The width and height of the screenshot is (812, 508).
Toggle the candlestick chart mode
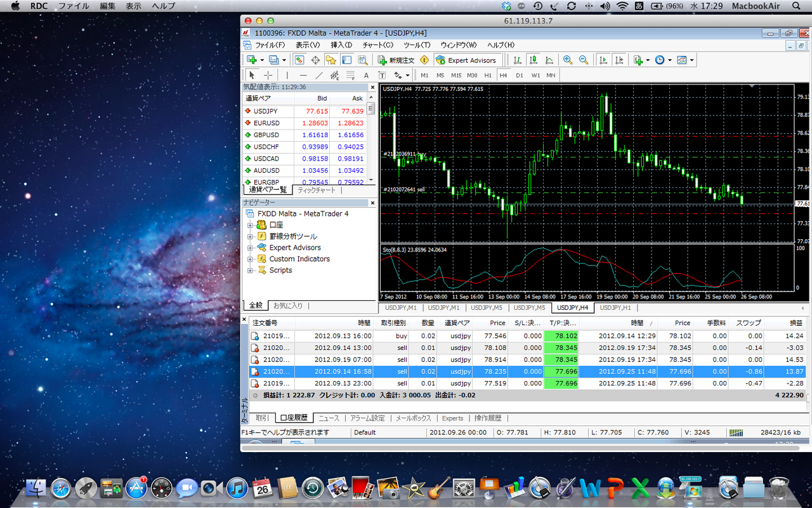534,60
